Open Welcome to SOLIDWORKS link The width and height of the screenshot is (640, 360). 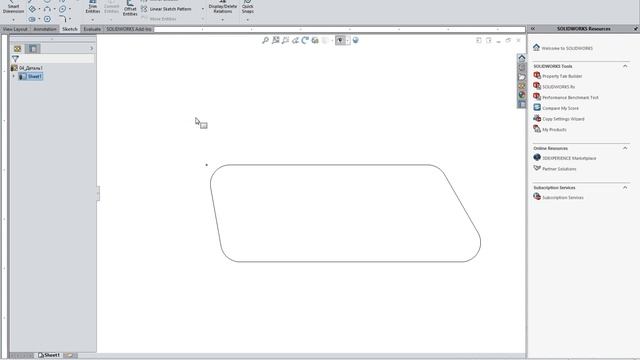[x=567, y=48]
